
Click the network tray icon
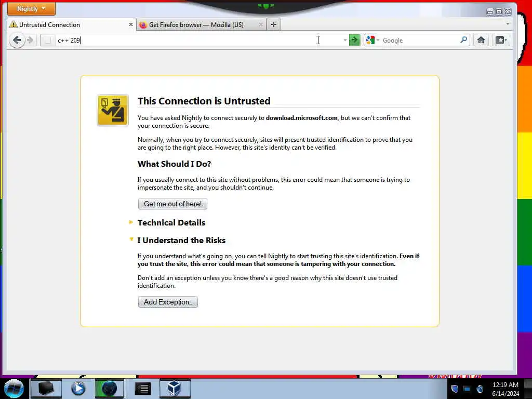pos(467,389)
